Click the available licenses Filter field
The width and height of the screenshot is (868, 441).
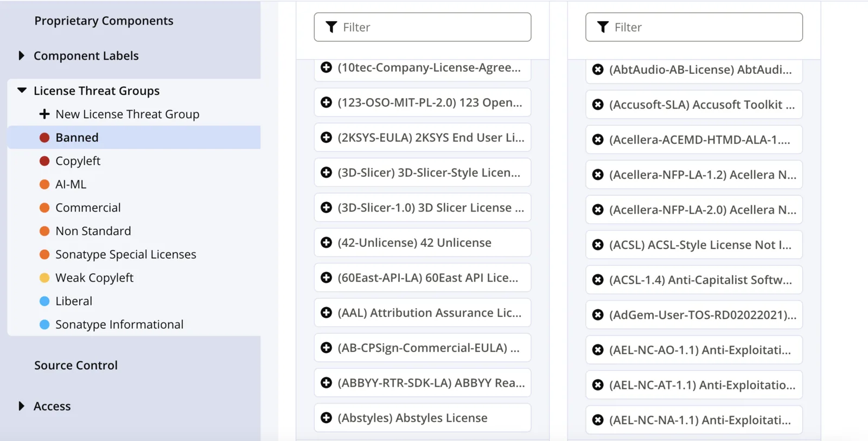(423, 27)
